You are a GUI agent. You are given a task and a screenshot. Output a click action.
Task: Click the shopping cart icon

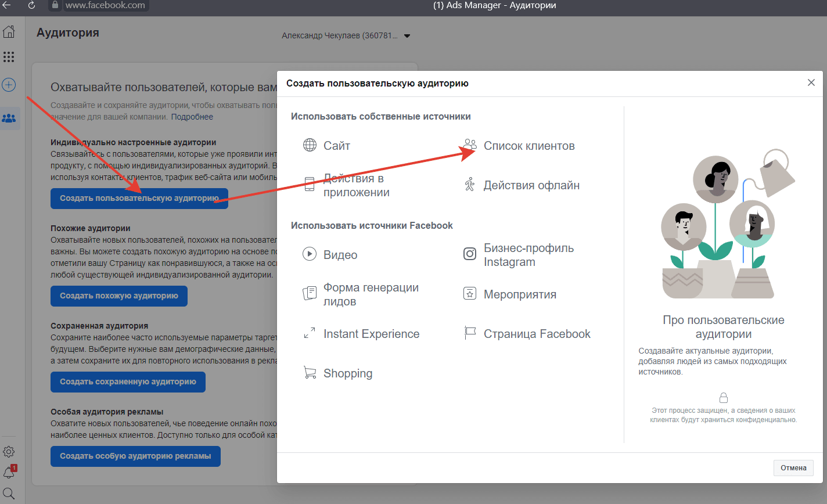coord(310,372)
